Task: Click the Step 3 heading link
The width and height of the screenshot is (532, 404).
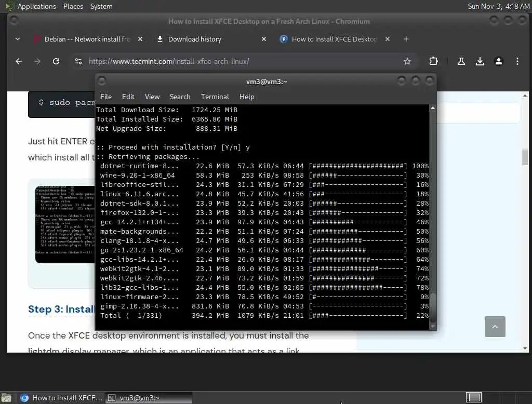Action: pos(61,309)
